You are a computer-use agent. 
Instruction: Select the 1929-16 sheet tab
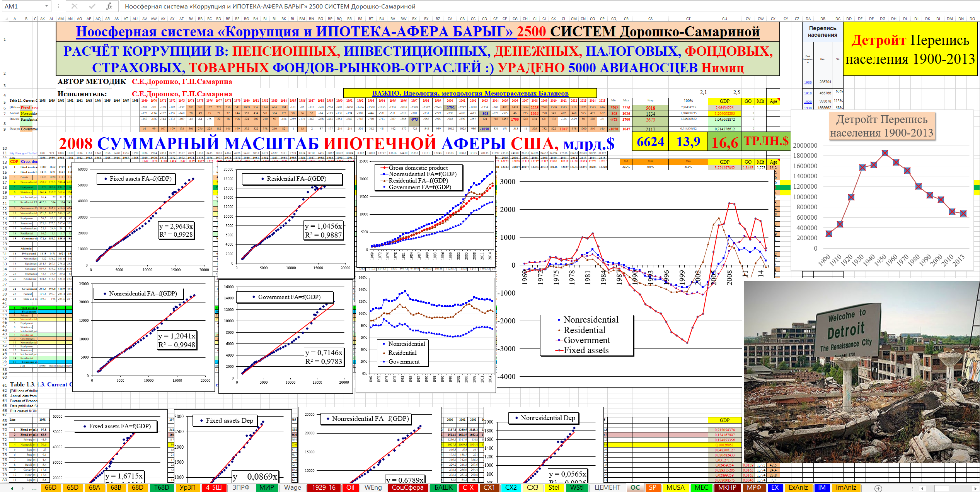[324, 488]
